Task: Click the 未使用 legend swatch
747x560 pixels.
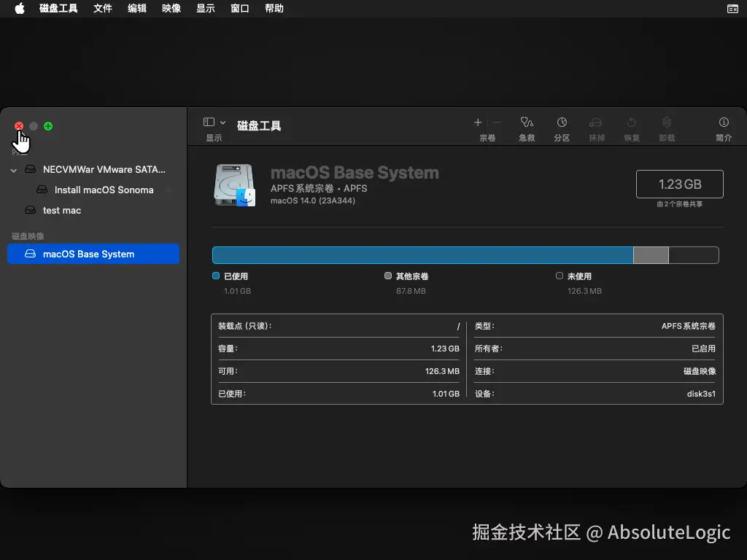Action: tap(560, 276)
